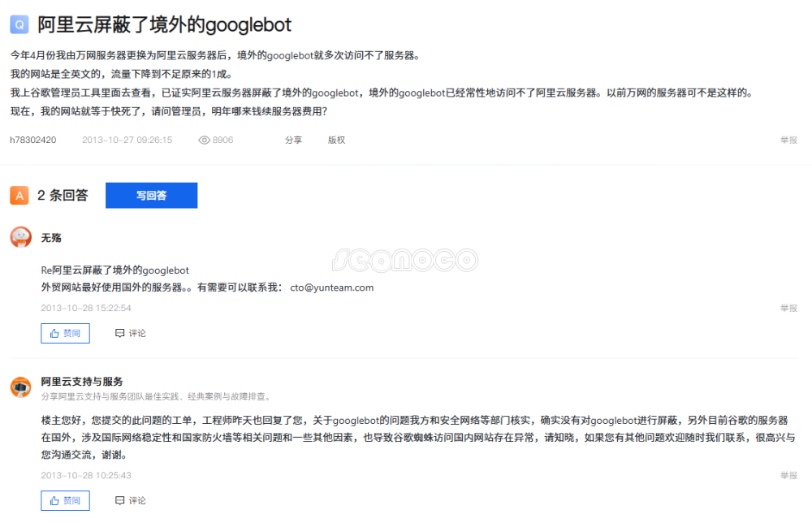The height and width of the screenshot is (523, 812).
Task: Open 评论 on the 阿里云支持与服务 answer
Action: pyautogui.click(x=131, y=500)
